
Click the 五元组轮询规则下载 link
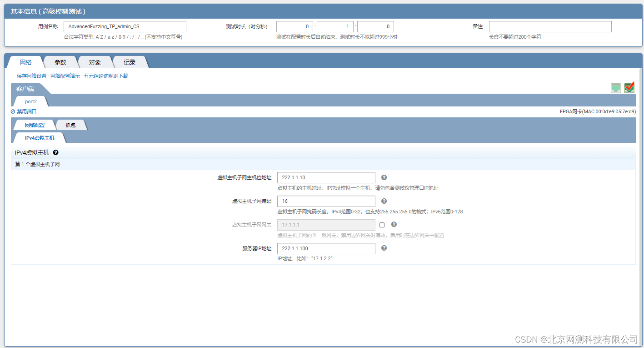point(106,76)
